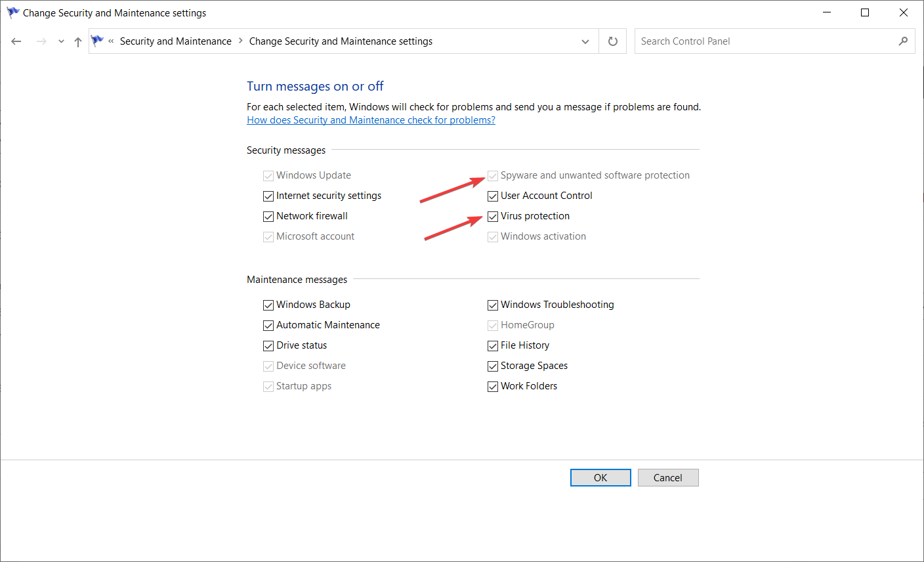The height and width of the screenshot is (562, 924).
Task: Click Change Security and Maintenance settings breadcrumb
Action: [x=341, y=41]
